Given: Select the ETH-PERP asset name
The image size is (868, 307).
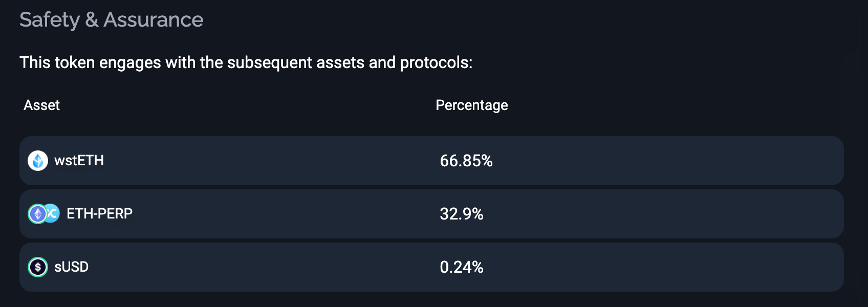Looking at the screenshot, I should tap(99, 213).
